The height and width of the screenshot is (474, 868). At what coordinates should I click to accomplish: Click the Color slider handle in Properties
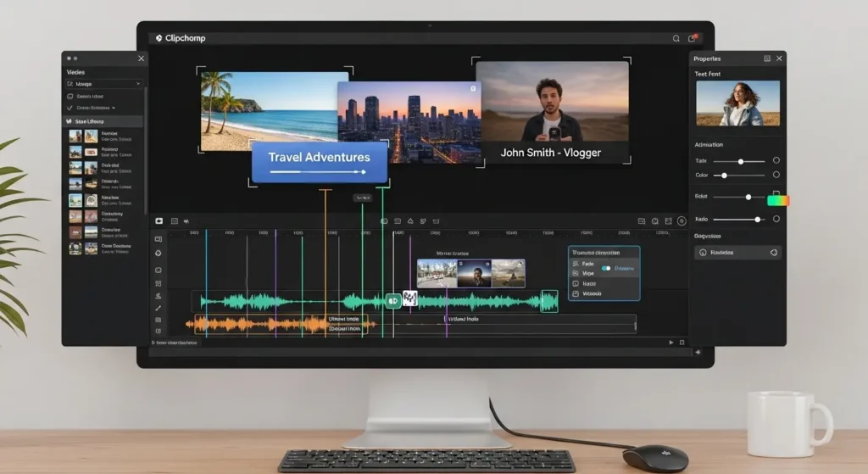724,176
